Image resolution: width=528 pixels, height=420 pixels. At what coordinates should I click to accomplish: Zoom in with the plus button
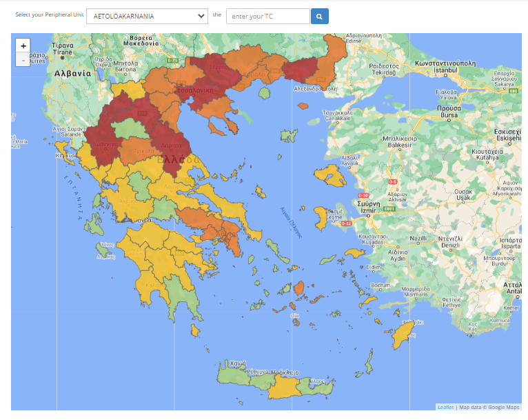pyautogui.click(x=23, y=46)
